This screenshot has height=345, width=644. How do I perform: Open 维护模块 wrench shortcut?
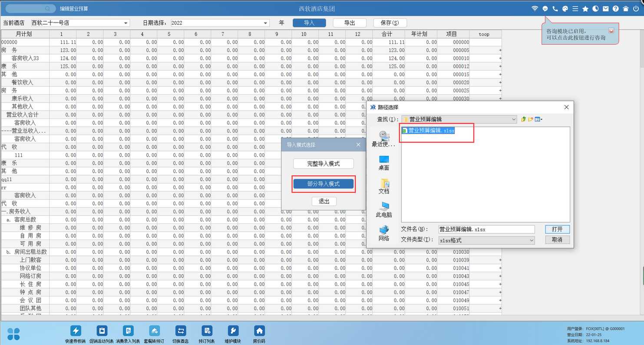233,331
